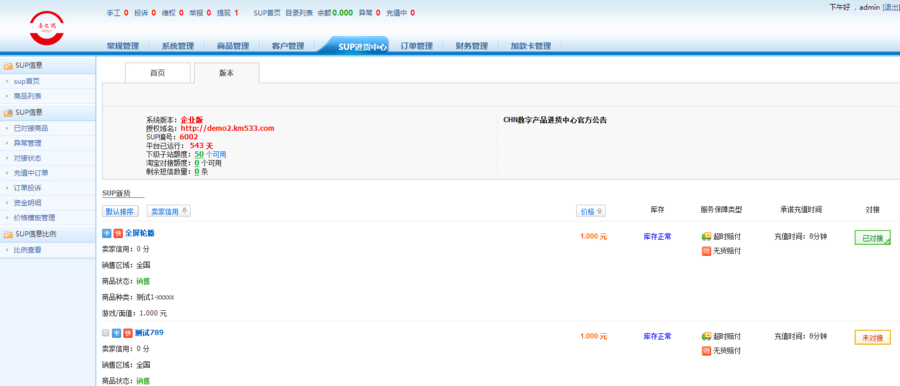
Task: Open the 客户管理 top menu
Action: click(288, 46)
